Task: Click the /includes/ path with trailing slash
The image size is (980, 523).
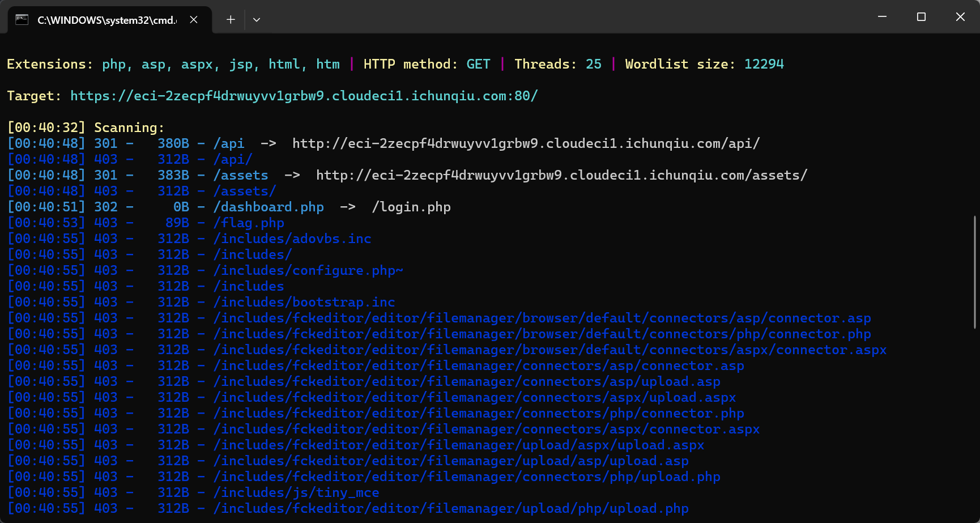Action: coord(253,254)
